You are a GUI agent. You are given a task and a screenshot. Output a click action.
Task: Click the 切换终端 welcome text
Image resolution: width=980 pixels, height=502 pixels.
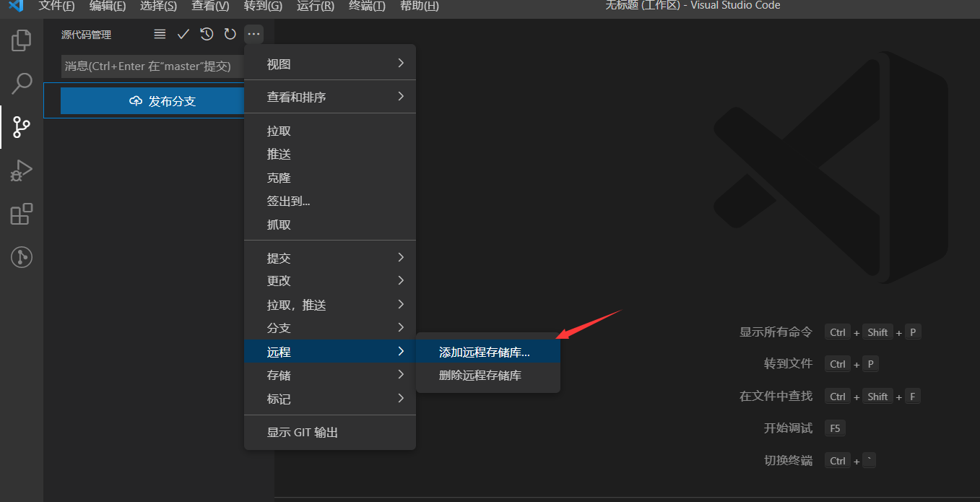[788, 461]
